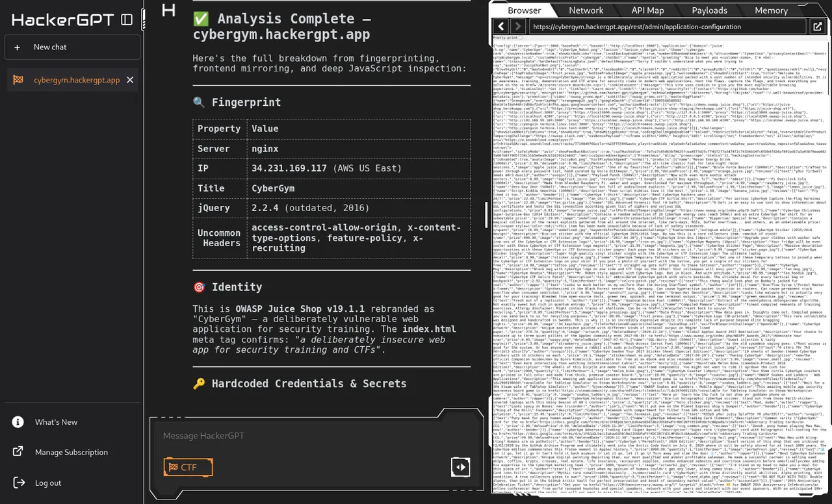Open the API Map tab

point(647,10)
